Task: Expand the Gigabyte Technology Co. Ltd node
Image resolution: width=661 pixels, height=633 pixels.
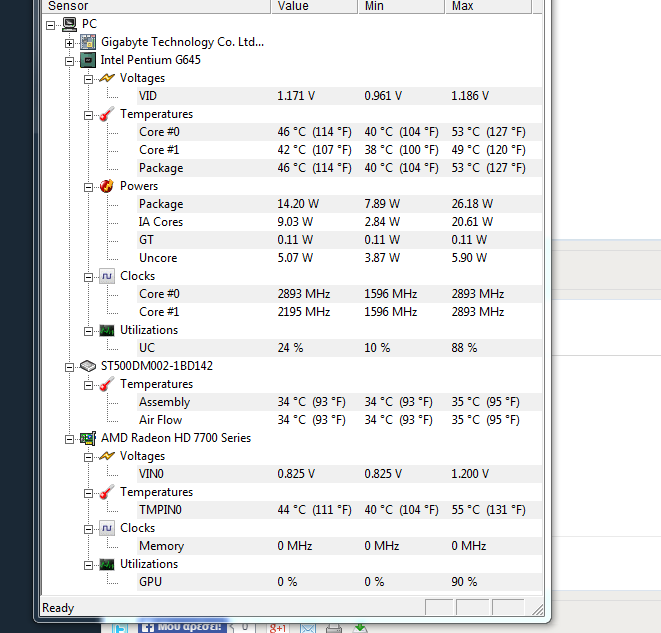Action: (69, 43)
